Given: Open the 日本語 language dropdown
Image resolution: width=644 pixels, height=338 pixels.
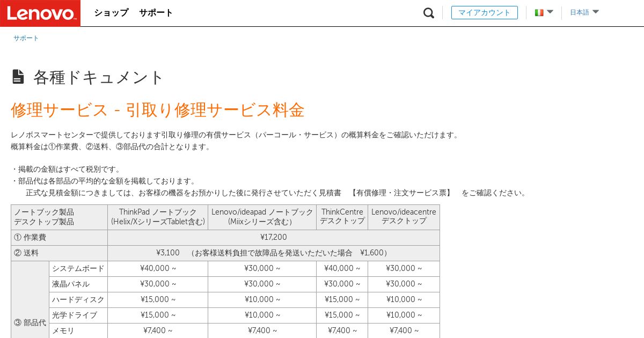Looking at the screenshot, I should tap(584, 12).
